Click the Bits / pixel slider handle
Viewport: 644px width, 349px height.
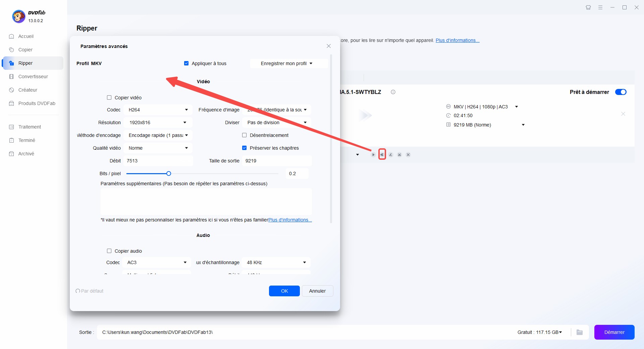coord(169,173)
